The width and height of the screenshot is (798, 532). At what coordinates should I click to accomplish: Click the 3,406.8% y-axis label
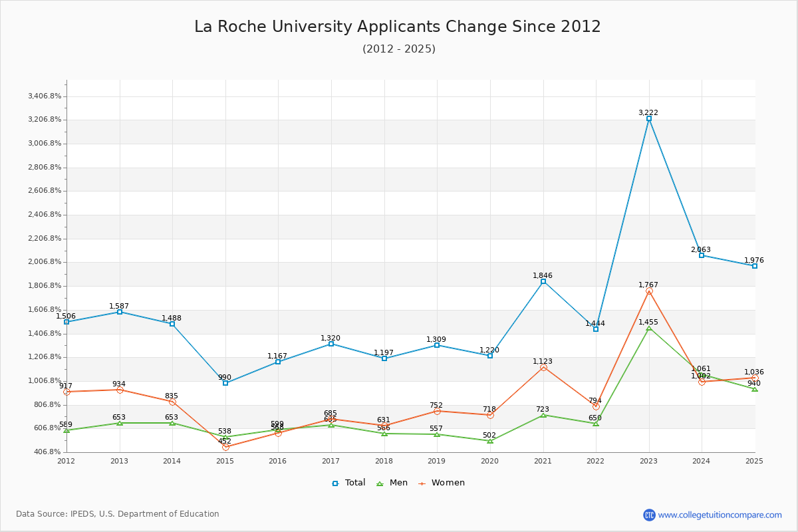(45, 96)
